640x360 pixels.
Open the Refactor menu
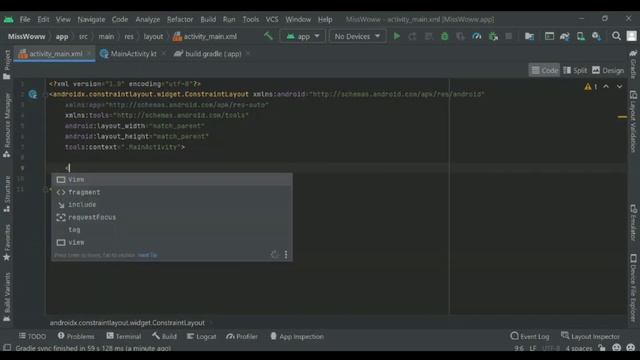180,19
